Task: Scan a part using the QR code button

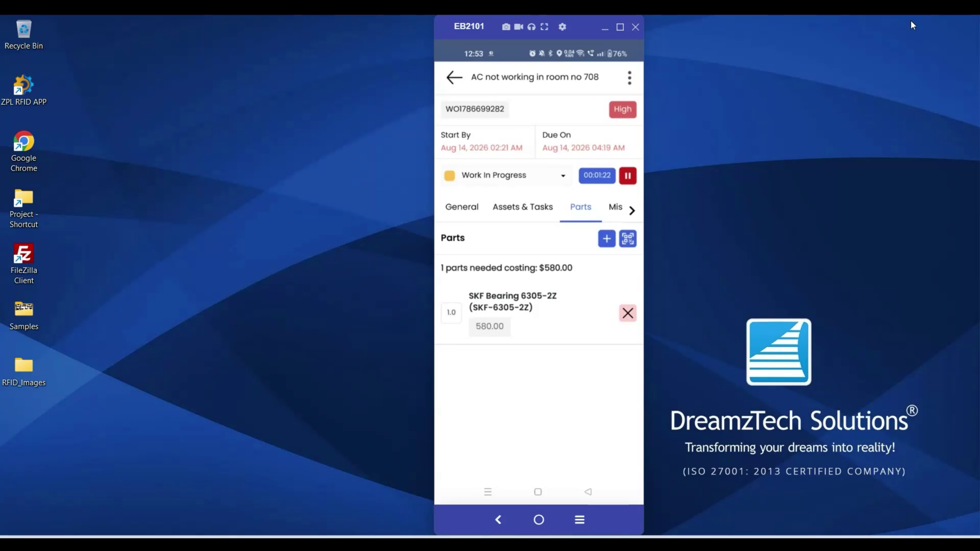Action: (628, 238)
